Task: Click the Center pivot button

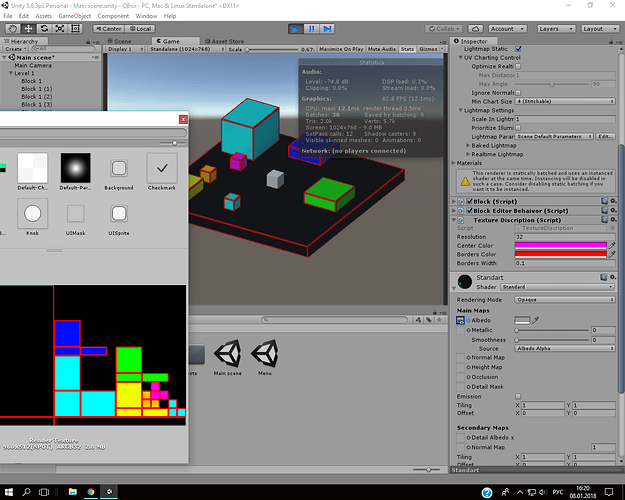Action: click(x=108, y=29)
